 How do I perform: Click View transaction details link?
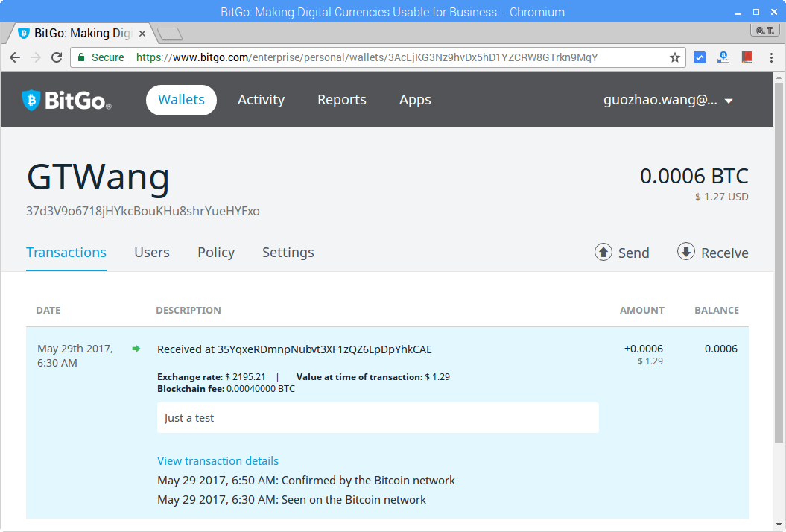coord(218,461)
